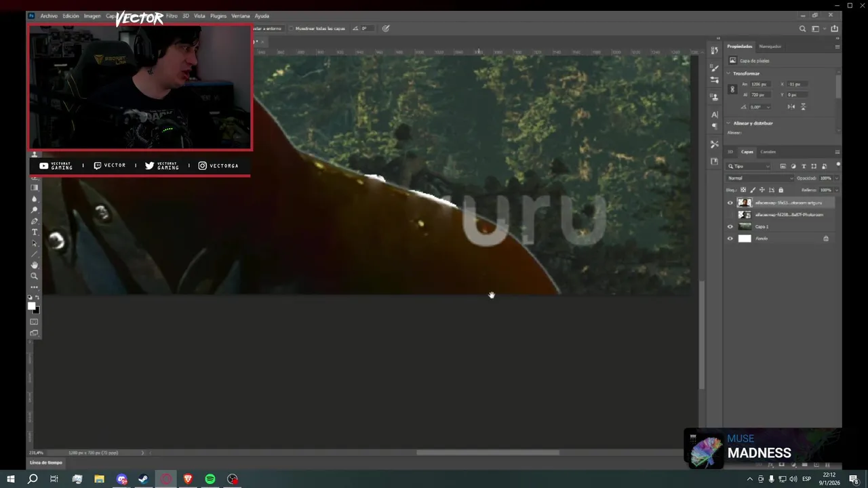Open the Edit Toolbar three-dots button
Screen dimensions: 868x488
(35, 287)
